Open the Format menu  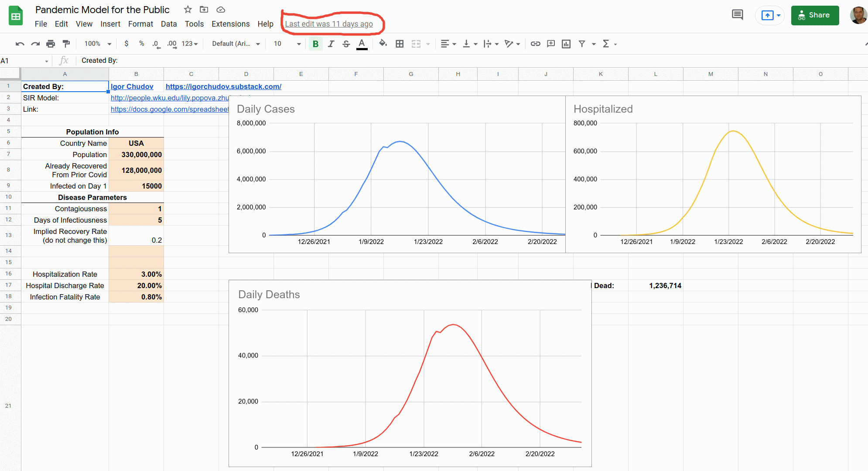pos(140,24)
